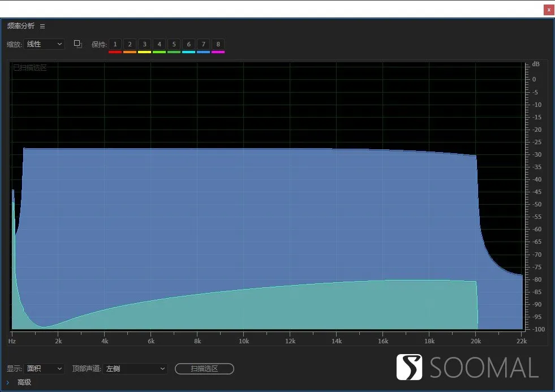This screenshot has height=392, width=555.
Task: Click the cyan swatch under hold 6
Action: tap(188, 52)
